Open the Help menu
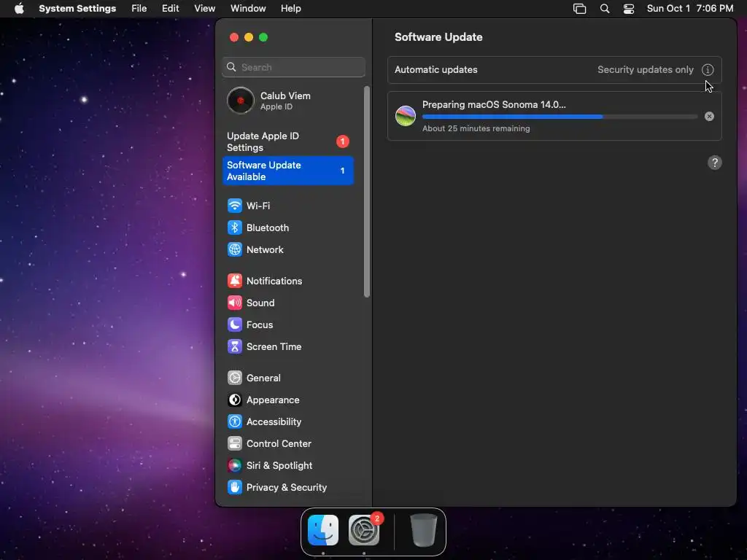The image size is (747, 560). tap(290, 9)
